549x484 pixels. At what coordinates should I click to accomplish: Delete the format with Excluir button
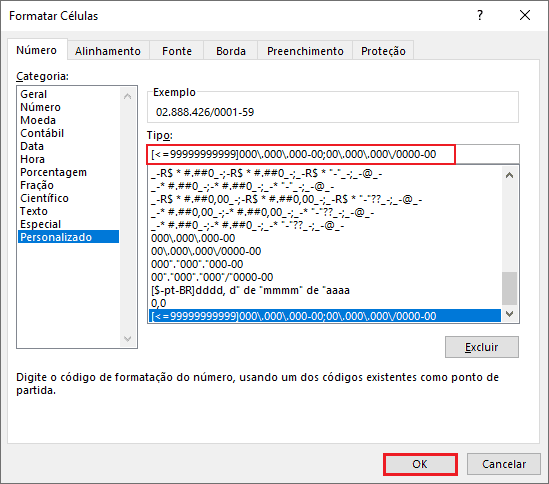tap(482, 347)
